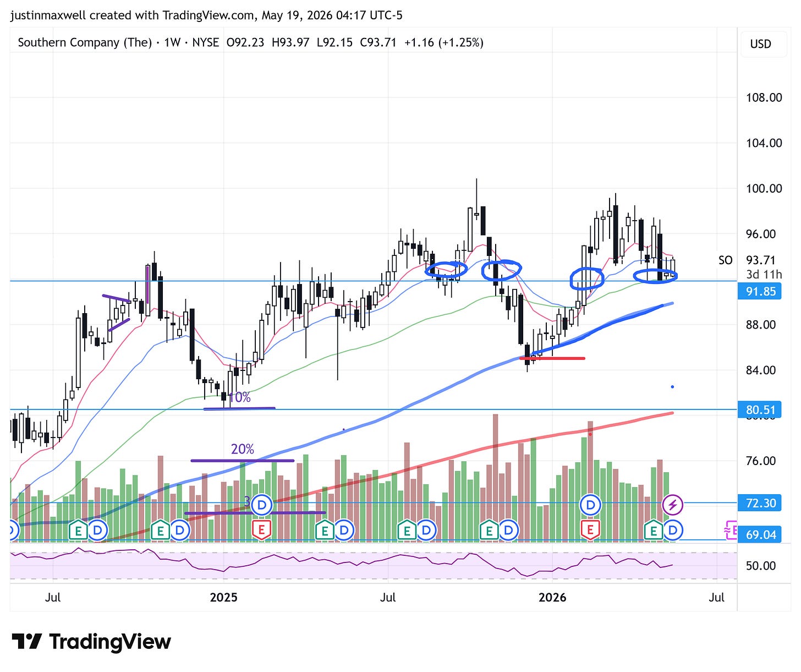Select the Jul label between 2025 and 2026
Image resolution: width=801 pixels, height=672 pixels.
(388, 598)
